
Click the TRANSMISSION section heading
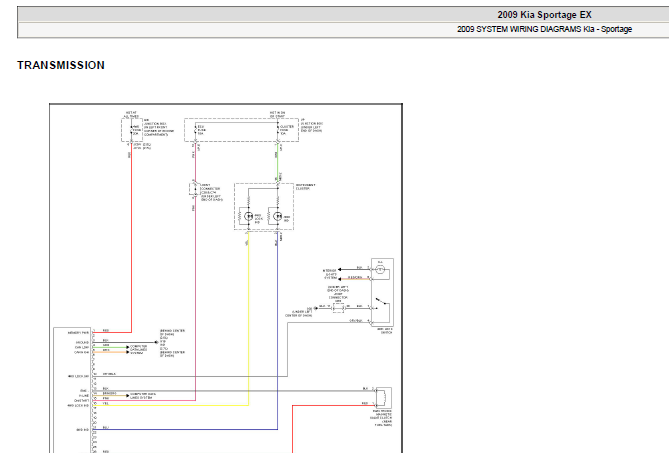(61, 65)
